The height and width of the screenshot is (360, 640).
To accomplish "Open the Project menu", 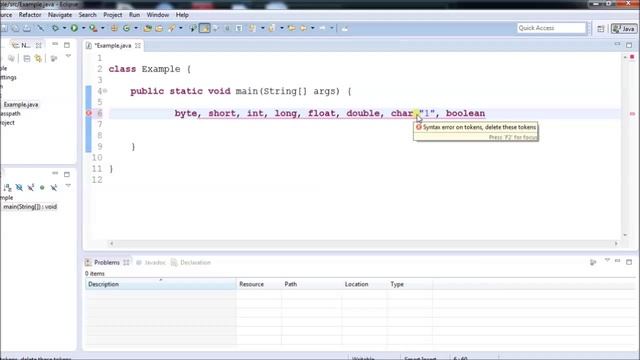I will coord(113,15).
